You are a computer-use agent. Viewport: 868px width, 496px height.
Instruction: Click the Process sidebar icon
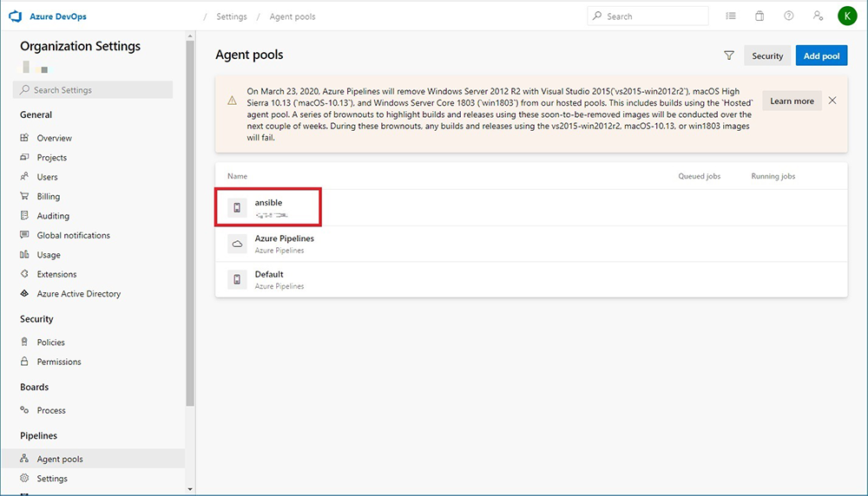[x=24, y=410]
